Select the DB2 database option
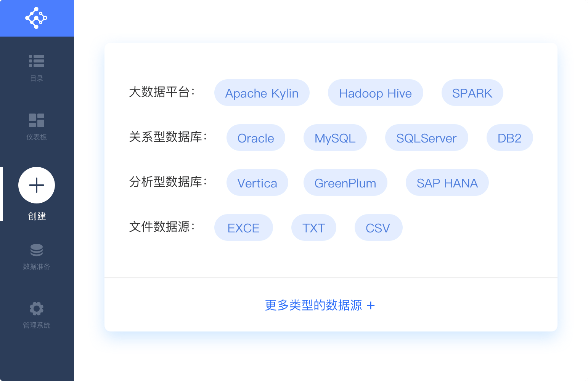 point(509,138)
